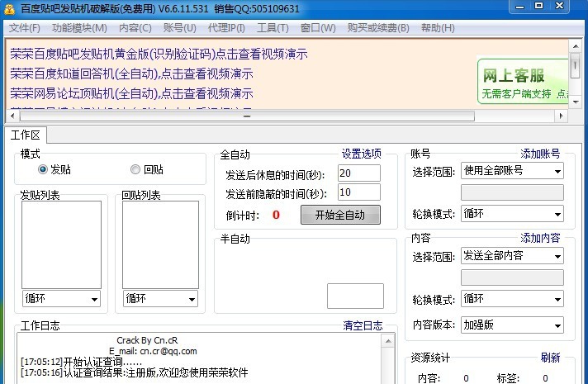Click the app icon in title bar
The height and width of the screenshot is (384, 588).
tap(9, 9)
